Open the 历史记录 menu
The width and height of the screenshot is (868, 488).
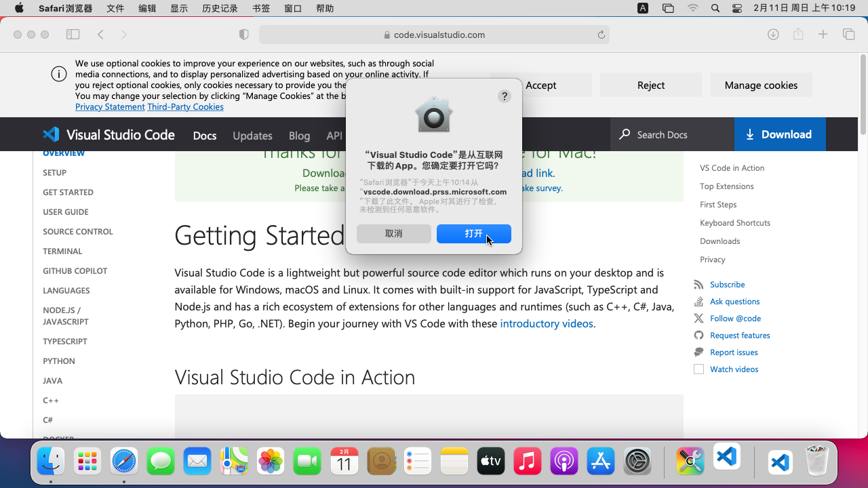(x=220, y=9)
